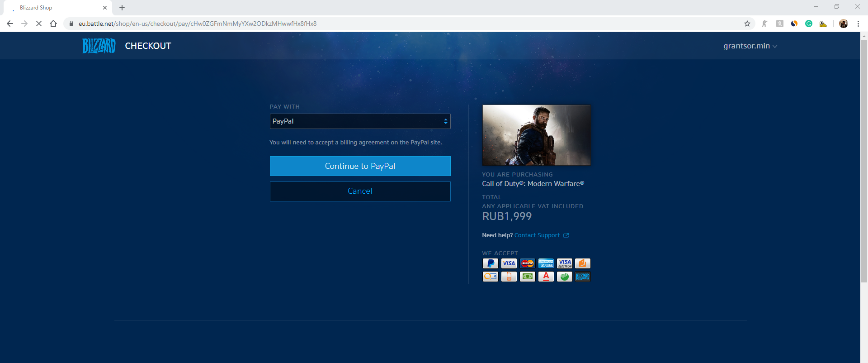Stop loading the page
868x363 pixels.
(39, 24)
